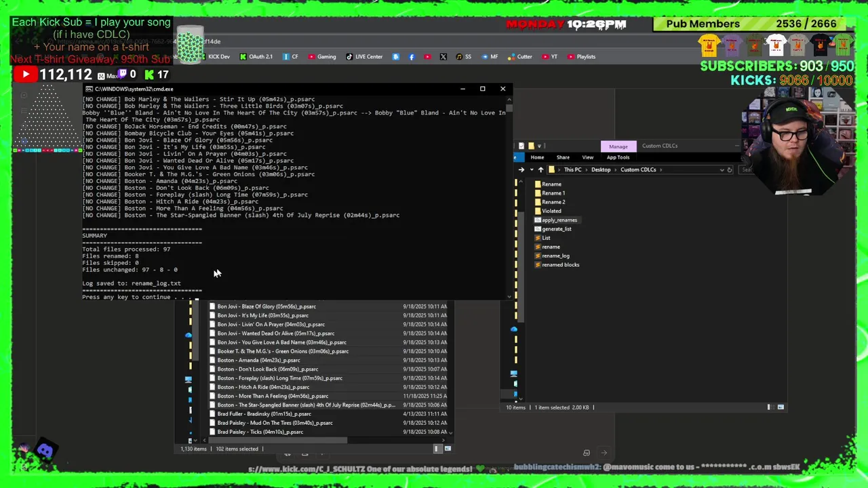Click the OneDrive cloud icon in song list sidebar
The height and width of the screenshot is (488, 868).
(189, 335)
